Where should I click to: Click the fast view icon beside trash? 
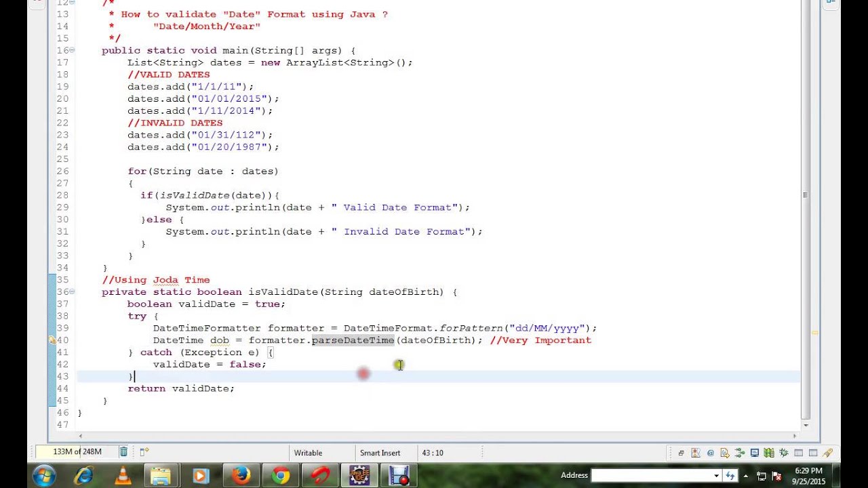pyautogui.click(x=144, y=452)
